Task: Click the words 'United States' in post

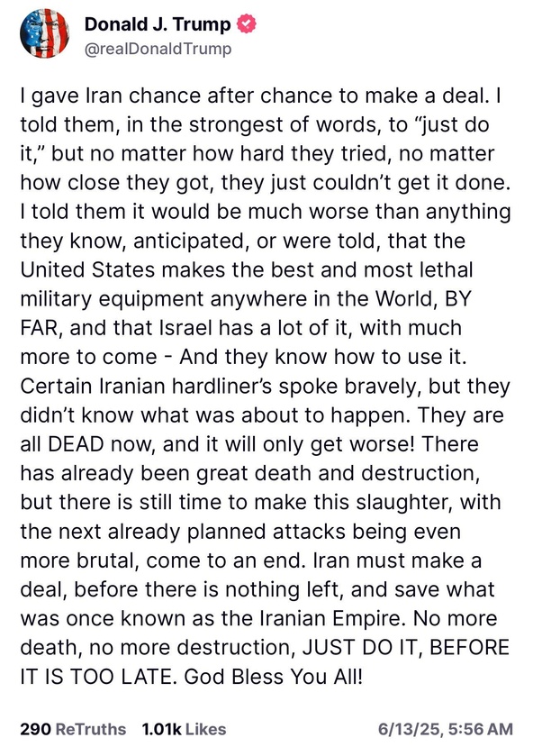Action: [x=87, y=270]
